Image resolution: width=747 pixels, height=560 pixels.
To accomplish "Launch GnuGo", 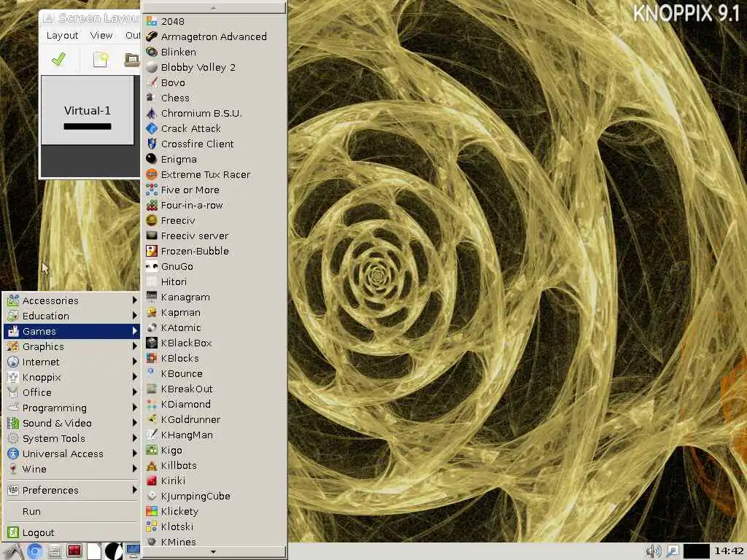I will [x=214, y=266].
